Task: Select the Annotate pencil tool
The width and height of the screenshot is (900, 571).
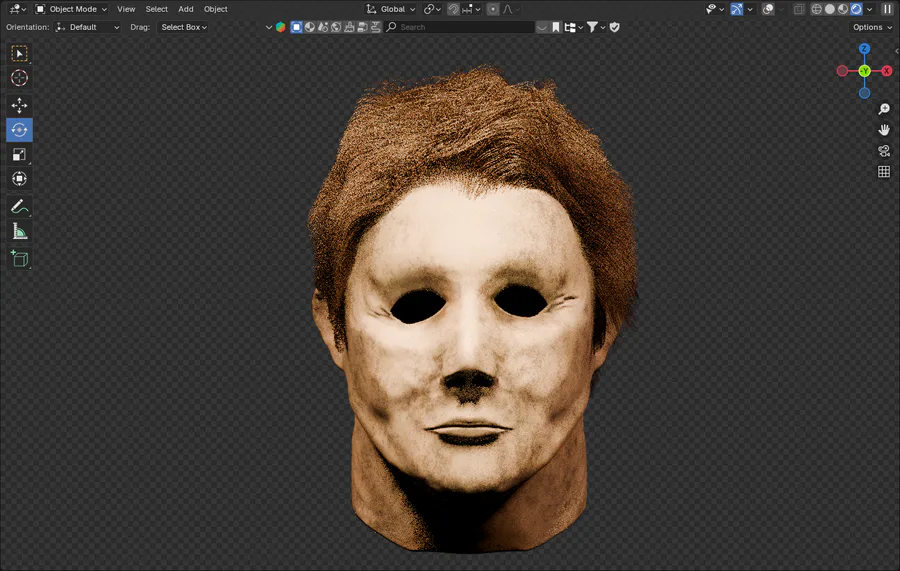Action: (x=19, y=207)
